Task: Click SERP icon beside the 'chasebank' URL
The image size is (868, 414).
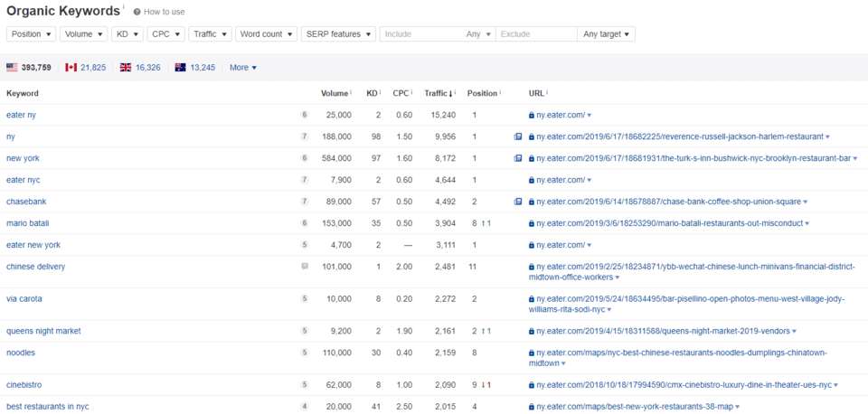Action: click(518, 202)
